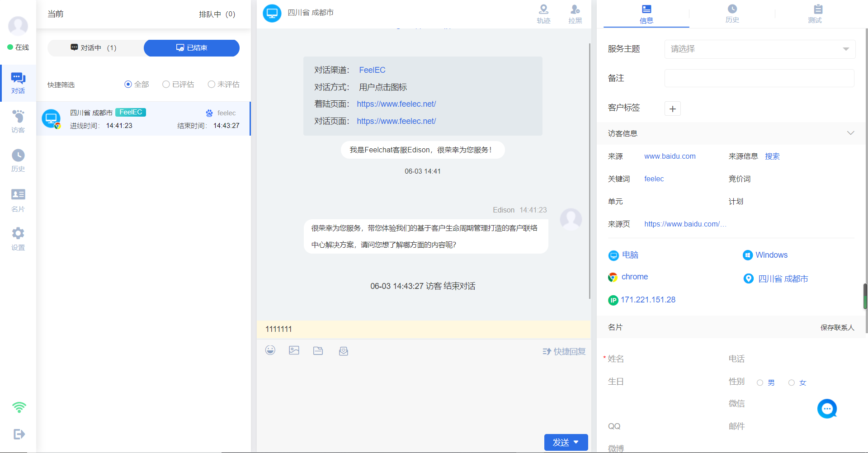Open the 名片 (contact card) sidebar icon
This screenshot has height=453, width=868.
18,200
